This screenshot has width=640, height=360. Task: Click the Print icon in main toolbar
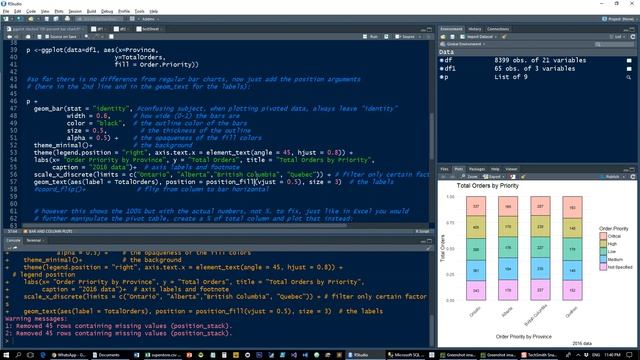tap(67, 19)
